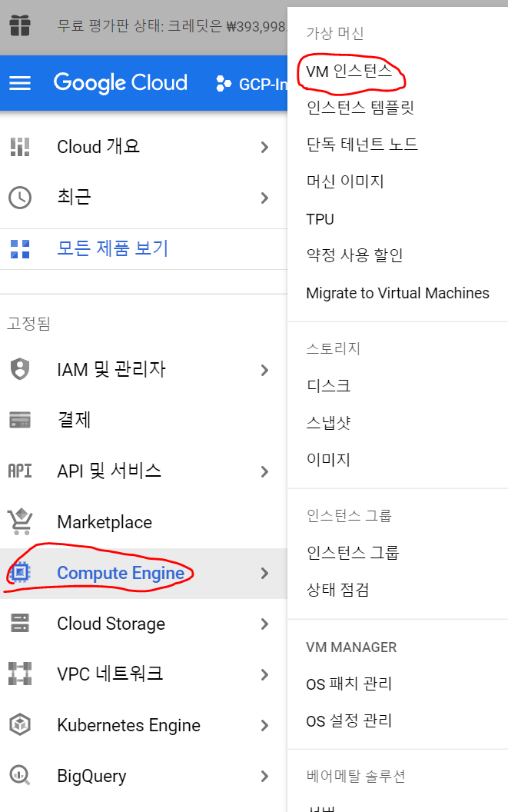Open 머신 이미지 in submenu
This screenshot has height=812, width=508.
[345, 181]
